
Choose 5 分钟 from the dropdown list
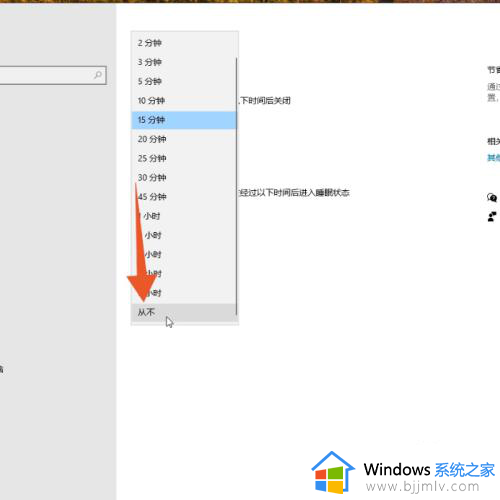pos(184,82)
